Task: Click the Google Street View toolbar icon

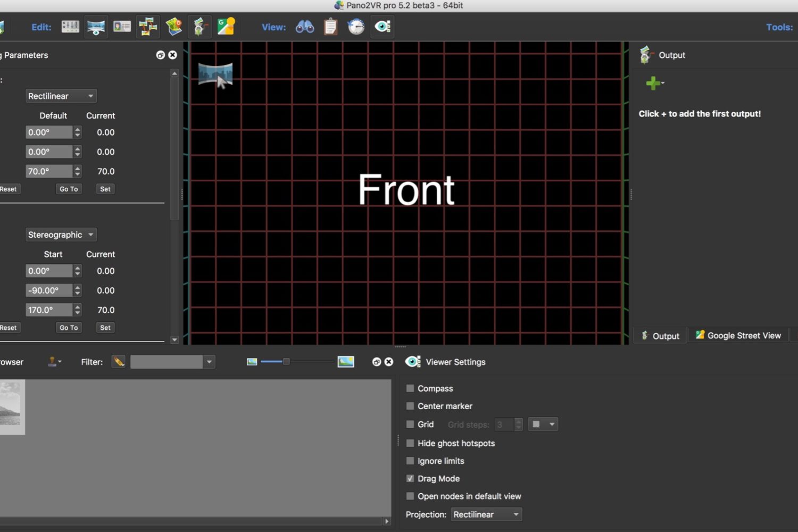Action: (x=226, y=27)
